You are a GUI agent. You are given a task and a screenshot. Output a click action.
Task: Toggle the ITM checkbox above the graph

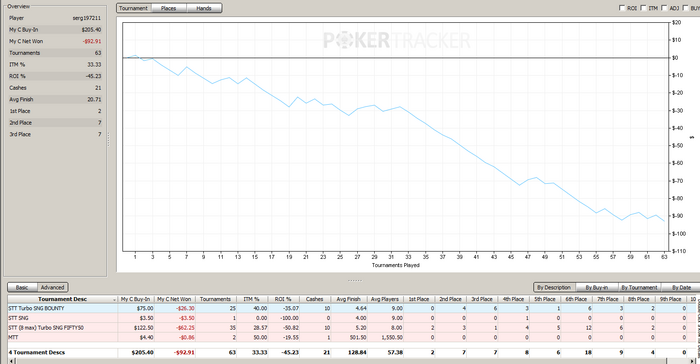pyautogui.click(x=643, y=8)
